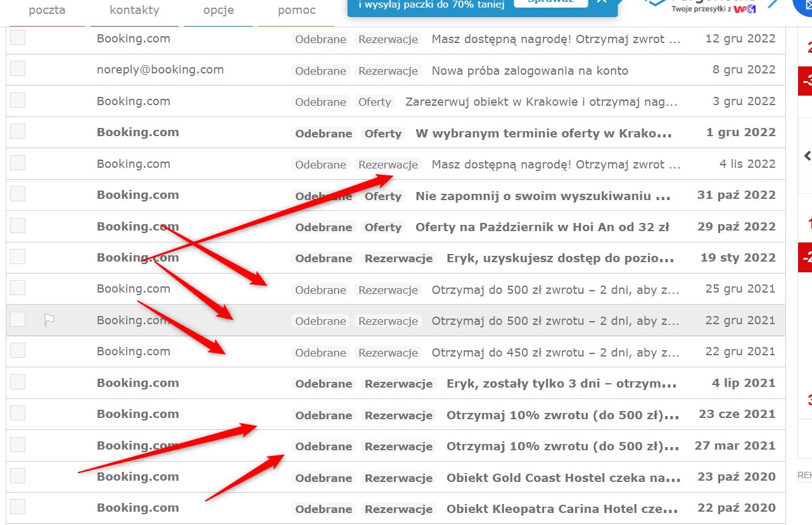Open 'Oferty na Październik w Hoi An' email
The image size is (812, 525).
pos(542,227)
